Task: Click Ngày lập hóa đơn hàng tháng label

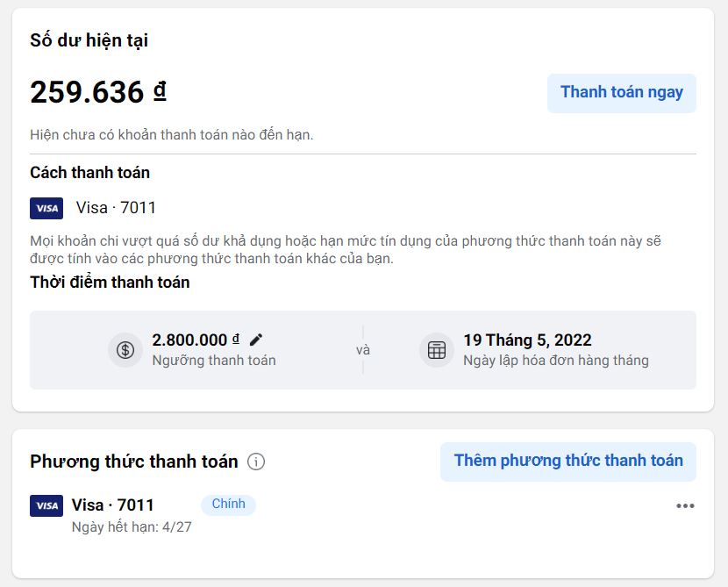Action: pos(556,361)
